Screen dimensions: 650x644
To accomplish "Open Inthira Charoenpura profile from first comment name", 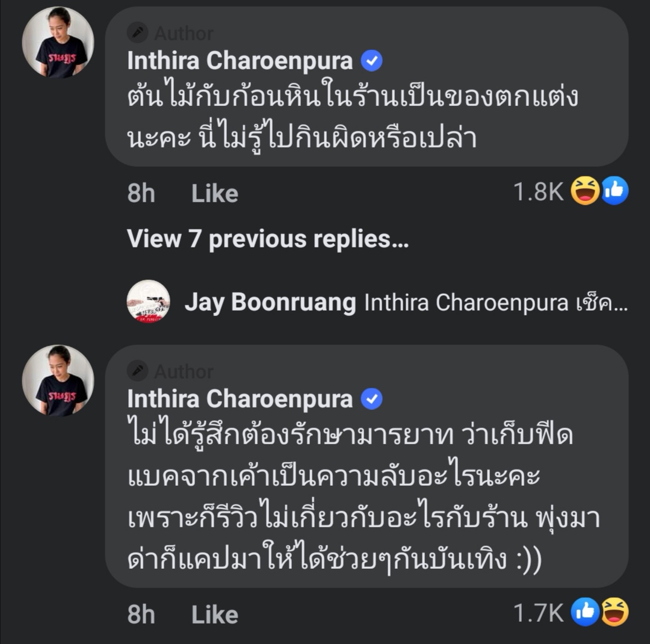I will [x=240, y=61].
